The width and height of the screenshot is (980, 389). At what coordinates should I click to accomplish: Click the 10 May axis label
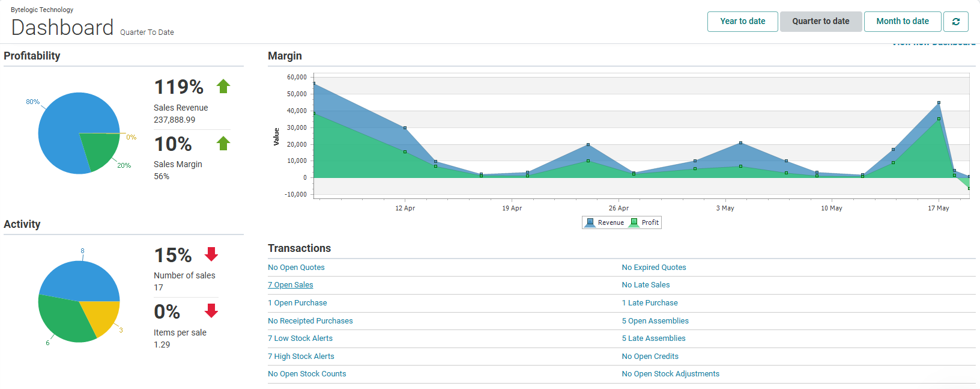[x=832, y=208]
